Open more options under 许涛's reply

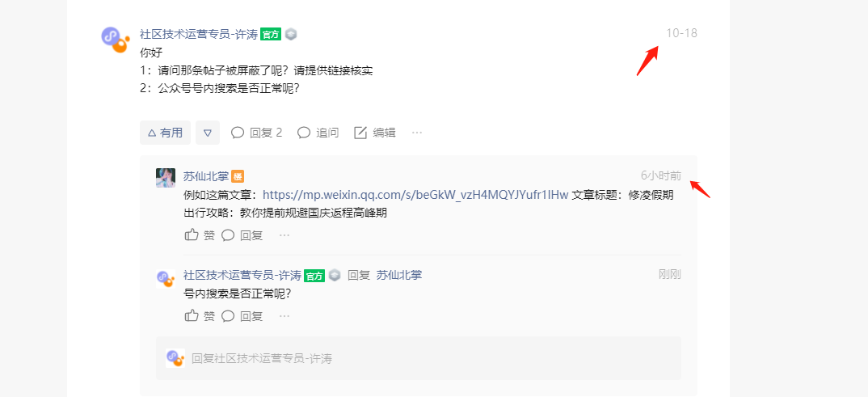(284, 316)
